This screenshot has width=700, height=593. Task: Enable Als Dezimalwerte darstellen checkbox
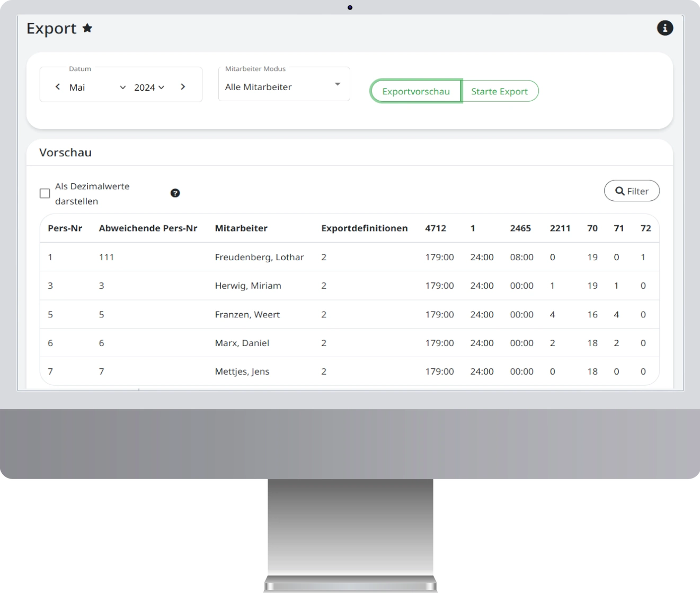point(45,193)
